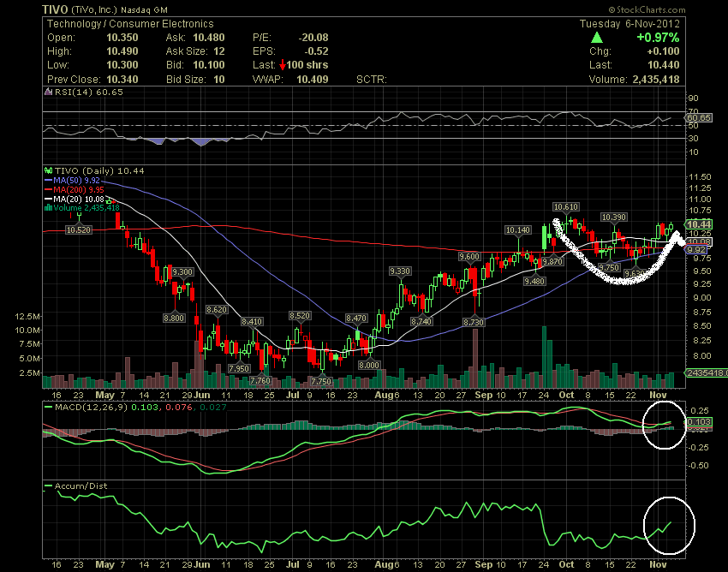Click the 10.520 price label
Viewport: 728px width, 572px height.
[x=79, y=229]
